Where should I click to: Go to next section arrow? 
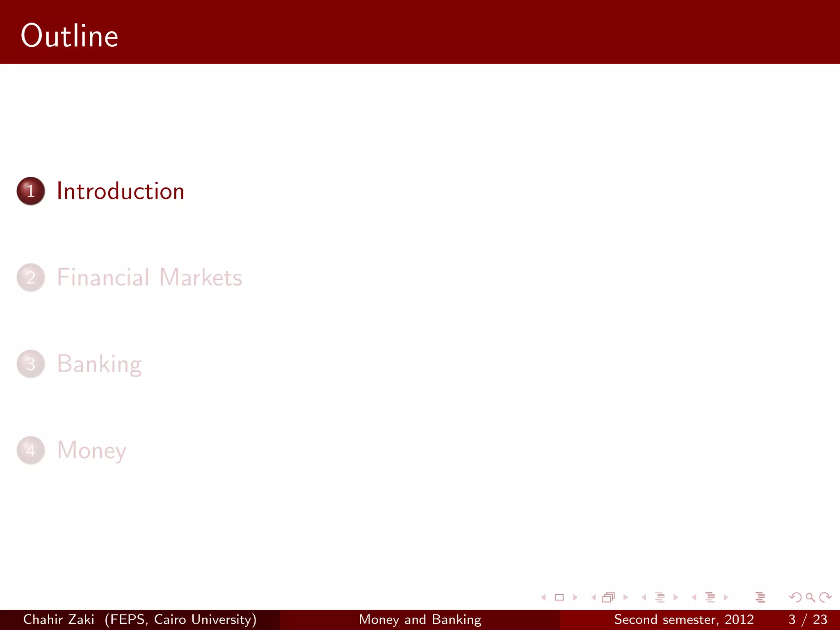pos(726,598)
